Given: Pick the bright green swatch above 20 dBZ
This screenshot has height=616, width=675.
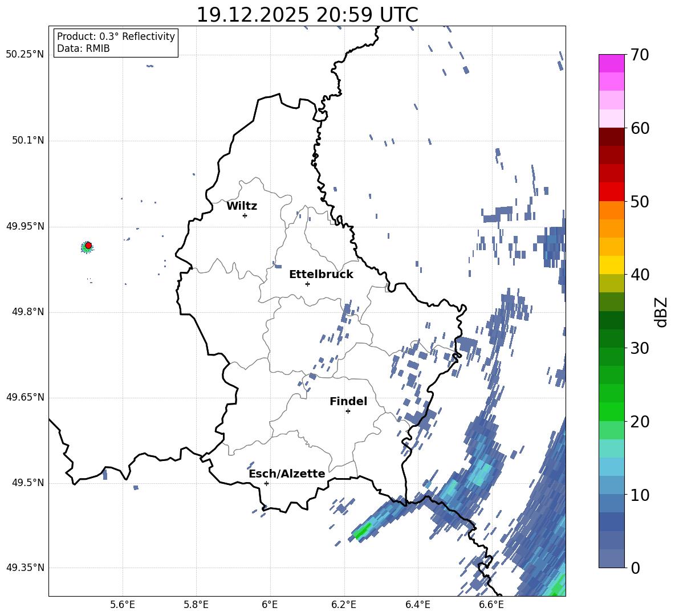Looking at the screenshot, I should tap(611, 411).
